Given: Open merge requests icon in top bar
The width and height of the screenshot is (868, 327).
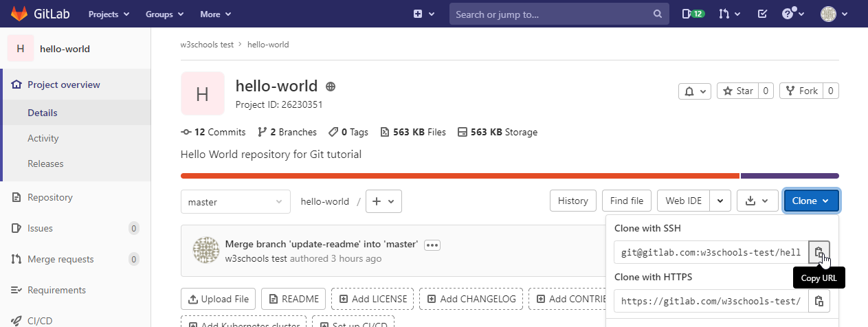Looking at the screenshot, I should click(x=728, y=14).
